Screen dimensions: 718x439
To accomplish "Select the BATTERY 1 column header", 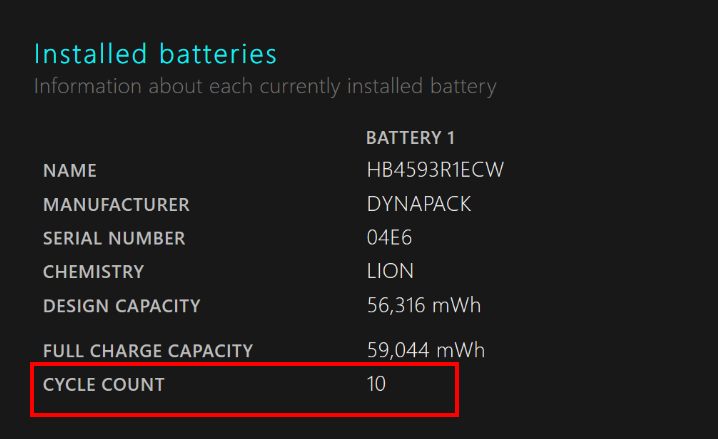I will click(411, 138).
